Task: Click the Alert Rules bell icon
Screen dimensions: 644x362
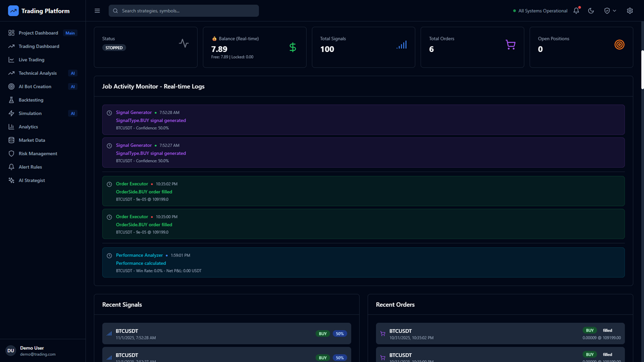Action: pos(11,167)
